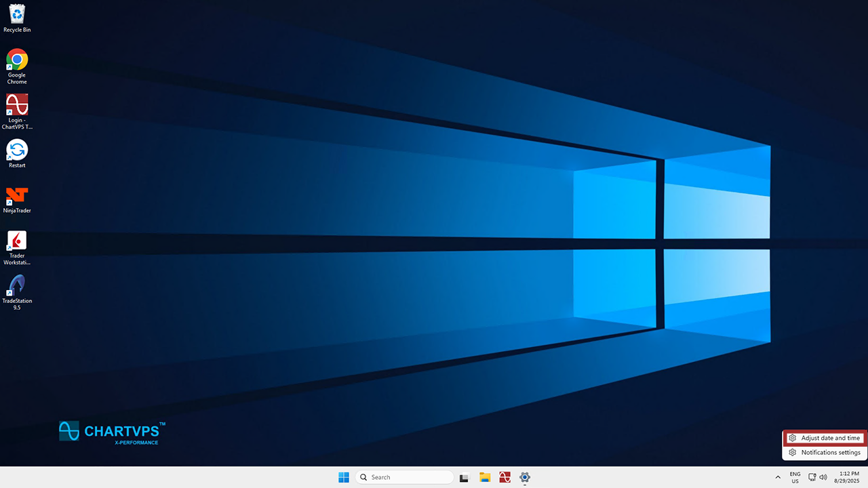Switch to the Settings app in taskbar
Viewport: 868px width, 488px height.
[524, 477]
